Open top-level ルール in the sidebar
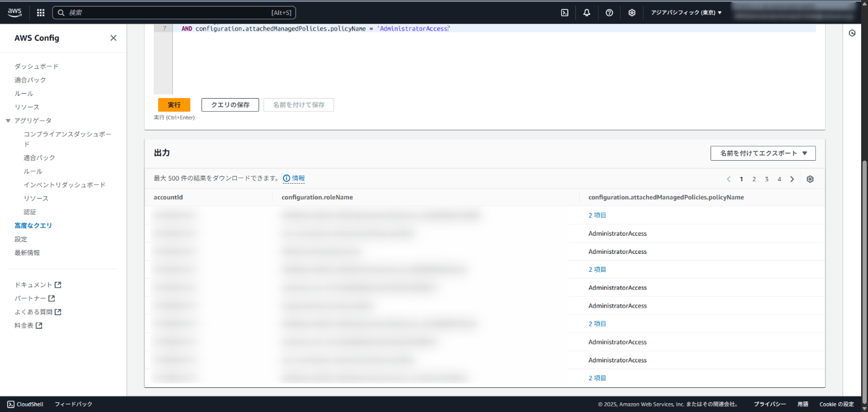 tap(24, 94)
